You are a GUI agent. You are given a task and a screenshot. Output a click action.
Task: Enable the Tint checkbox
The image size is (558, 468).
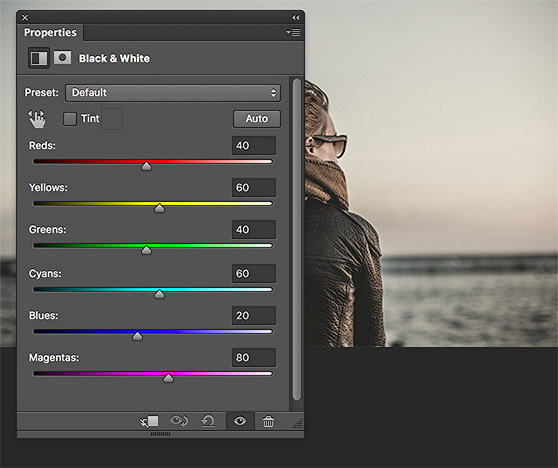70,119
